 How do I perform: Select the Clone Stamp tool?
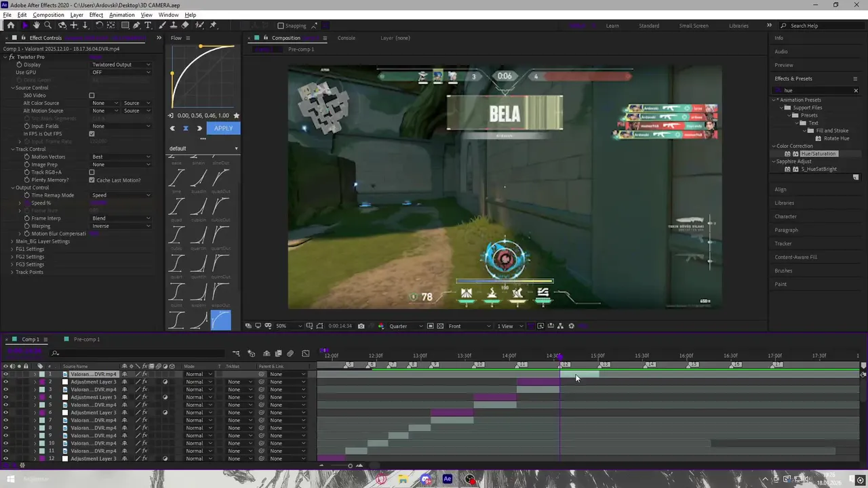click(x=174, y=25)
